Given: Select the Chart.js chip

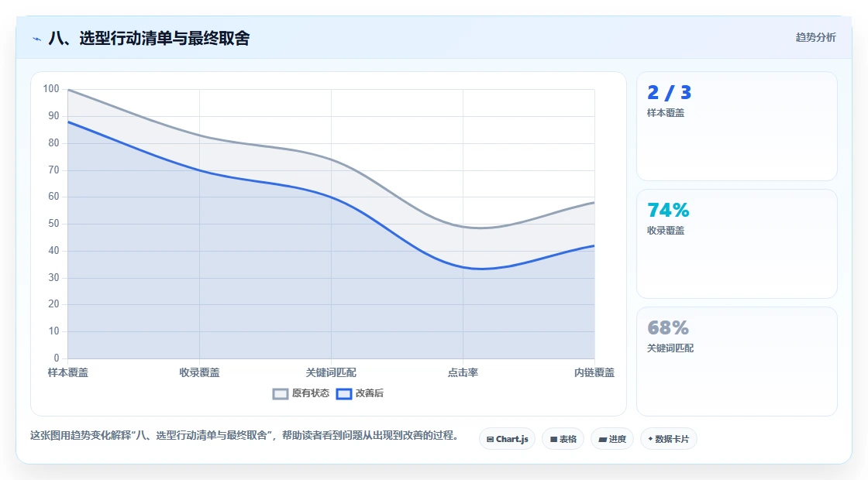Looking at the screenshot, I should pos(507,439).
